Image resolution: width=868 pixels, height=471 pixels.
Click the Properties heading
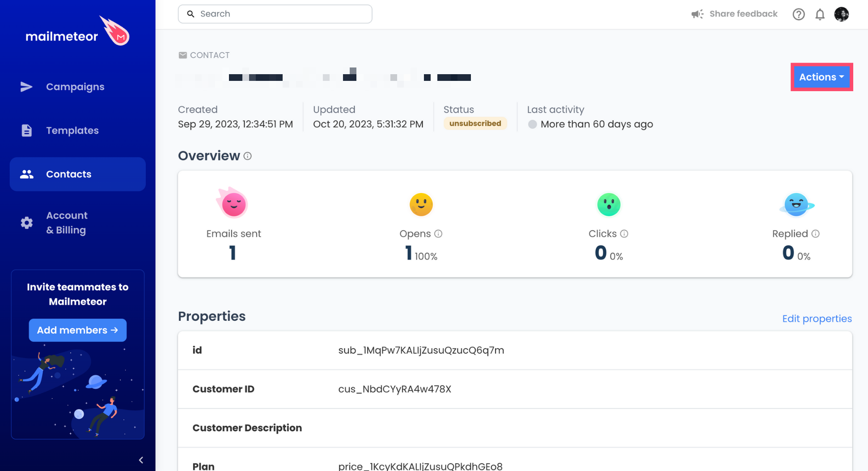(212, 316)
